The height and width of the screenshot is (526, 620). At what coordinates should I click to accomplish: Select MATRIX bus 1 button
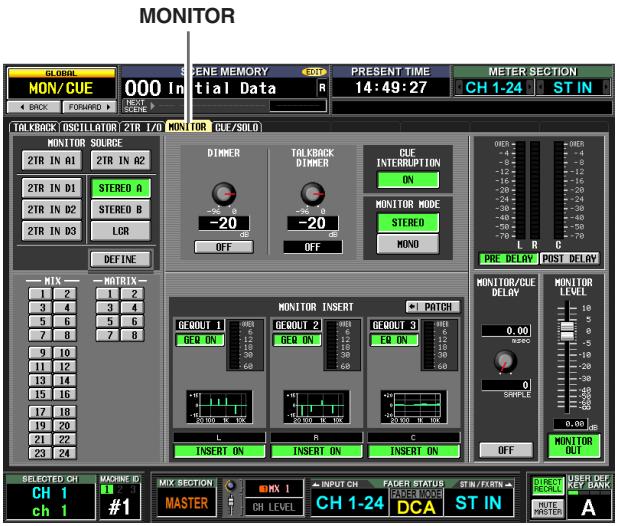(108, 294)
